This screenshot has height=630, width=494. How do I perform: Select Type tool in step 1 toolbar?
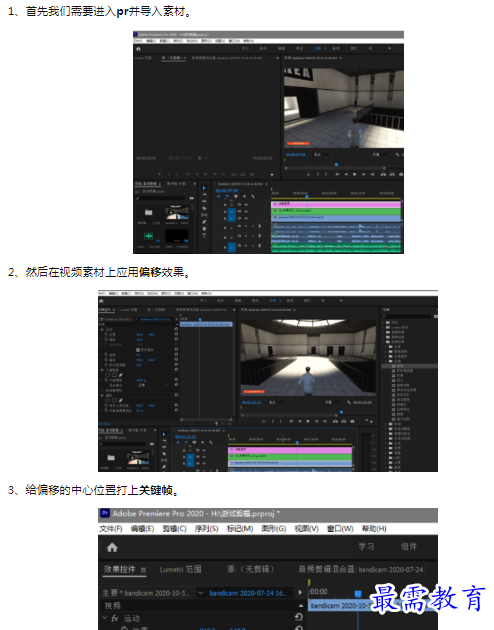pyautogui.click(x=204, y=235)
